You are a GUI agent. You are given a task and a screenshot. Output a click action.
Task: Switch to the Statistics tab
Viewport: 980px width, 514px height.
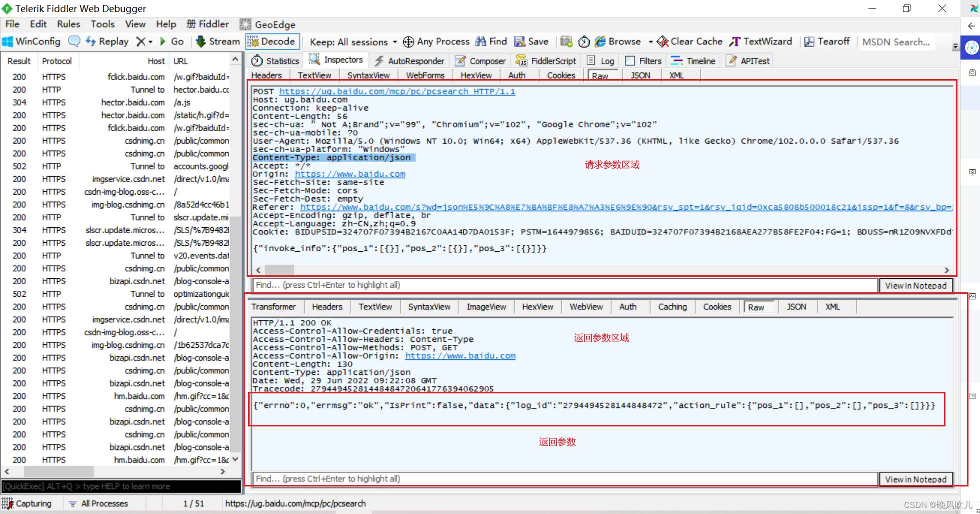pos(274,60)
